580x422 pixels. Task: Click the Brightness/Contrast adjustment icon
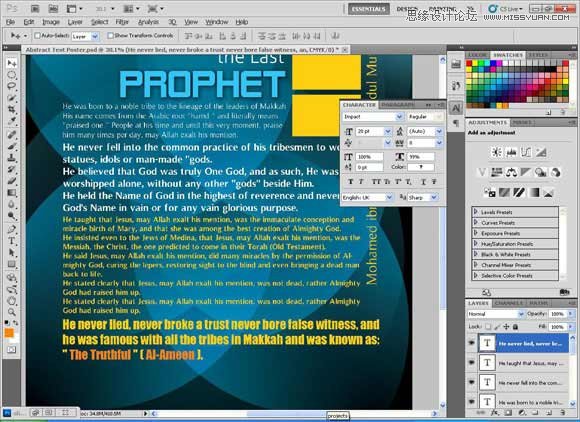496,152
